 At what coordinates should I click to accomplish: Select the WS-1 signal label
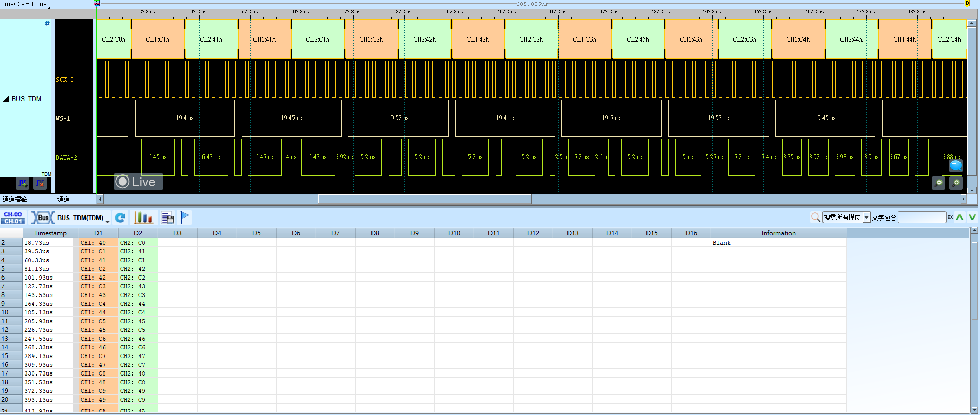pos(63,118)
